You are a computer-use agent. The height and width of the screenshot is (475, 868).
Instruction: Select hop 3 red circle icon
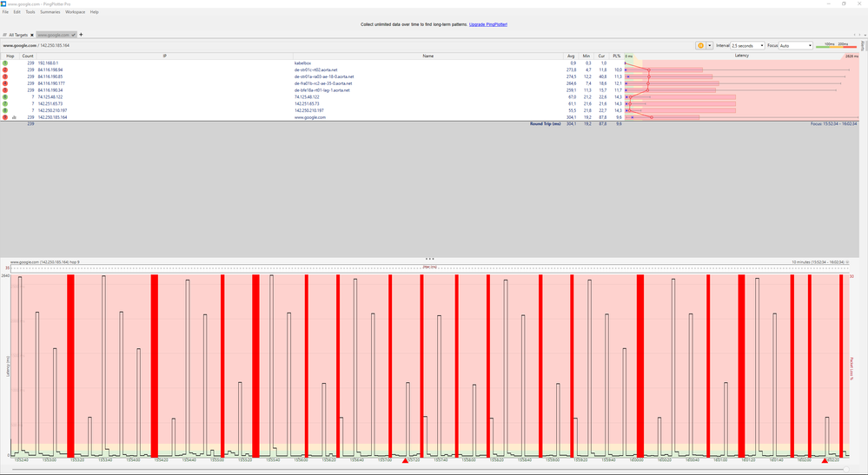(x=5, y=77)
